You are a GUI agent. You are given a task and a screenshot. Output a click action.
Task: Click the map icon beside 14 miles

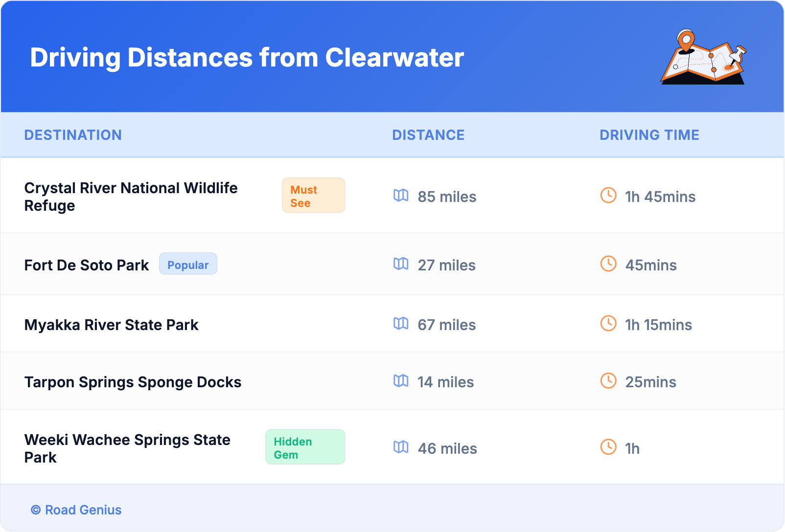[401, 381]
